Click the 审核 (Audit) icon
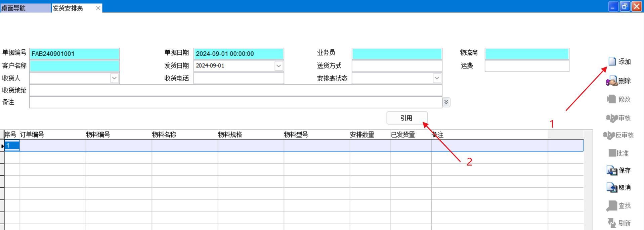Screen dimensions: 644x230 coord(612,118)
